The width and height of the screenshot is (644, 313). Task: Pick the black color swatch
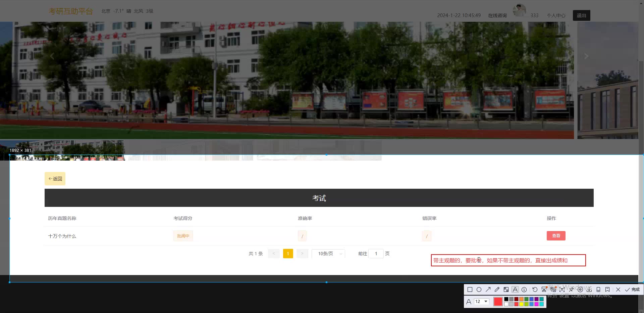point(506,299)
